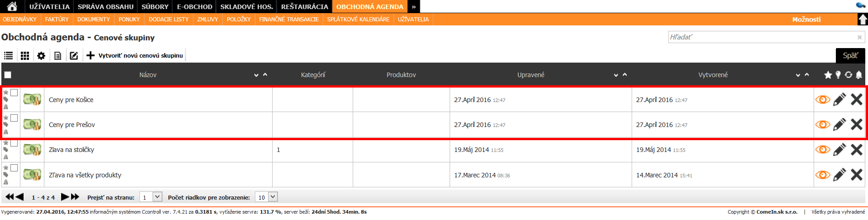Sort Názov column descending

tap(256, 75)
